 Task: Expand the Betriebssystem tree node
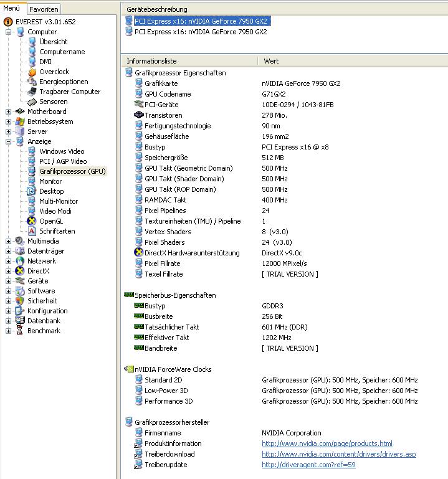[8, 121]
